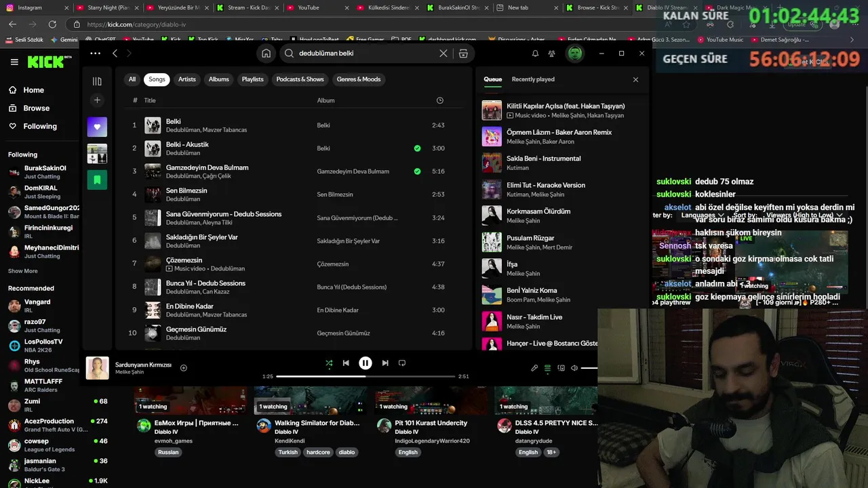
Task: Click the plus create-playlist icon in the sidebar
Action: (97, 100)
